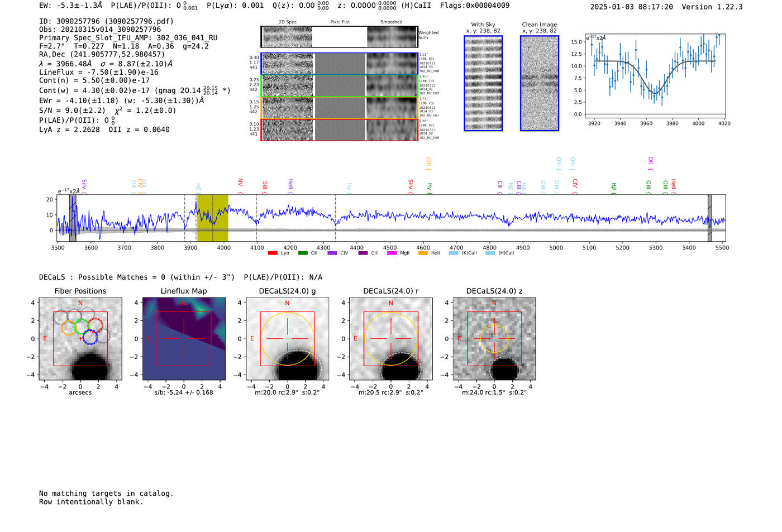Click the LyA z = 2.2628 text
The height and width of the screenshot is (532, 782).
pos(69,130)
